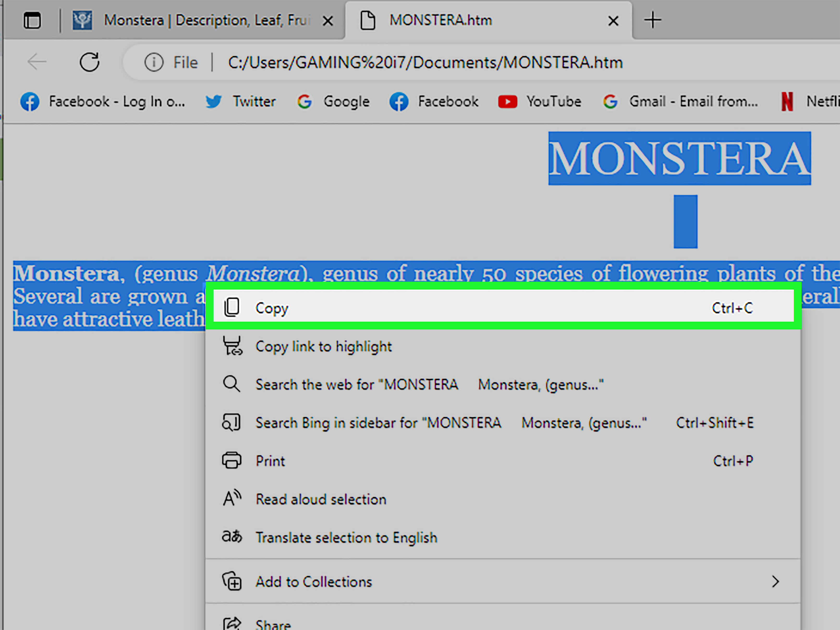
Task: Reload the MONSTERA.htm page
Action: 90,62
